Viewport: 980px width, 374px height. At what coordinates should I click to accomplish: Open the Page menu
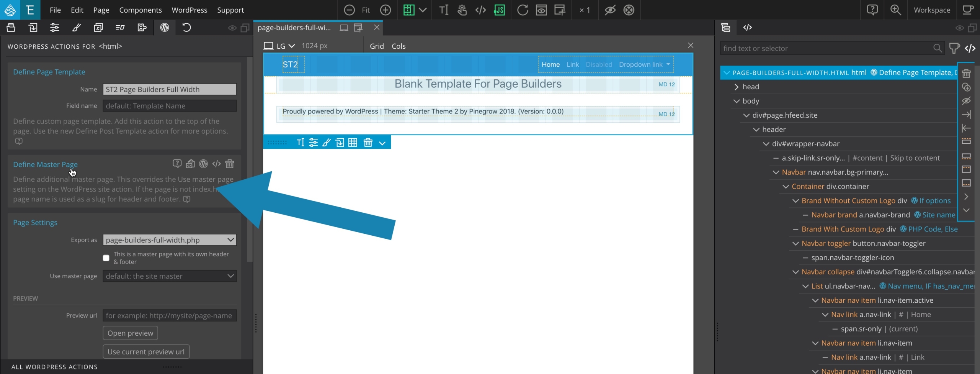[101, 10]
